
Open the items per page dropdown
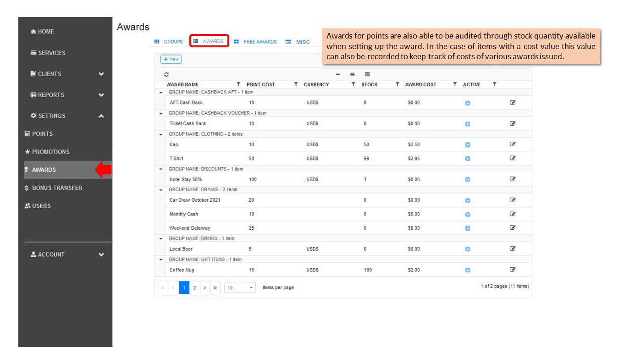240,288
